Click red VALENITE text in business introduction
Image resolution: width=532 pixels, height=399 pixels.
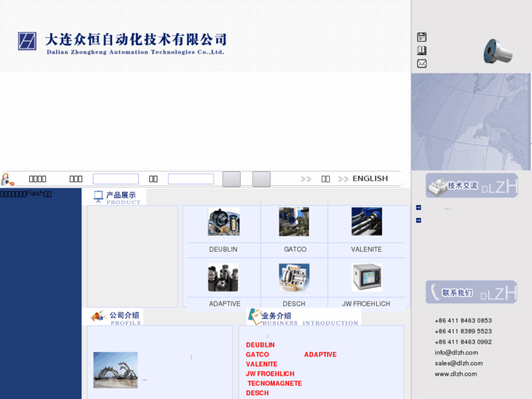[261, 364]
